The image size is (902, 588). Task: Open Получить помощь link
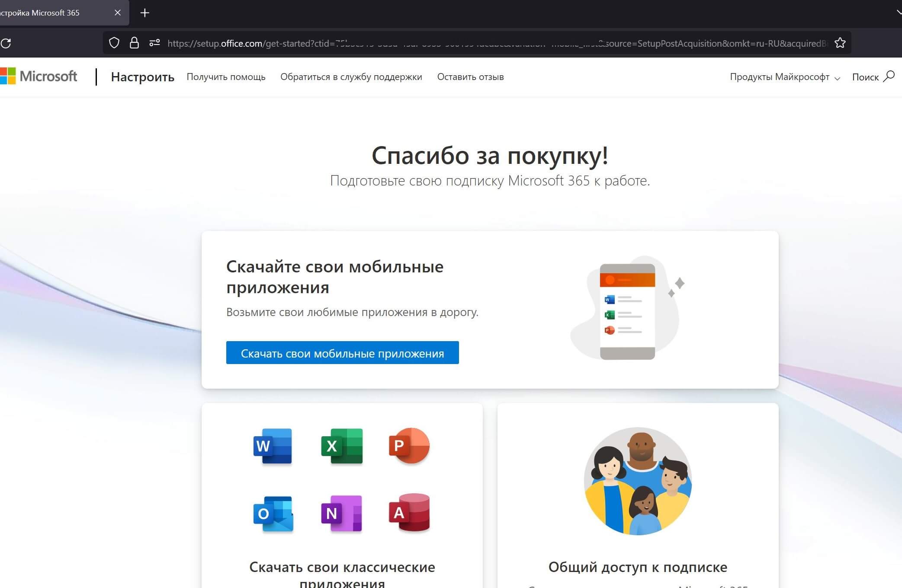coord(226,77)
